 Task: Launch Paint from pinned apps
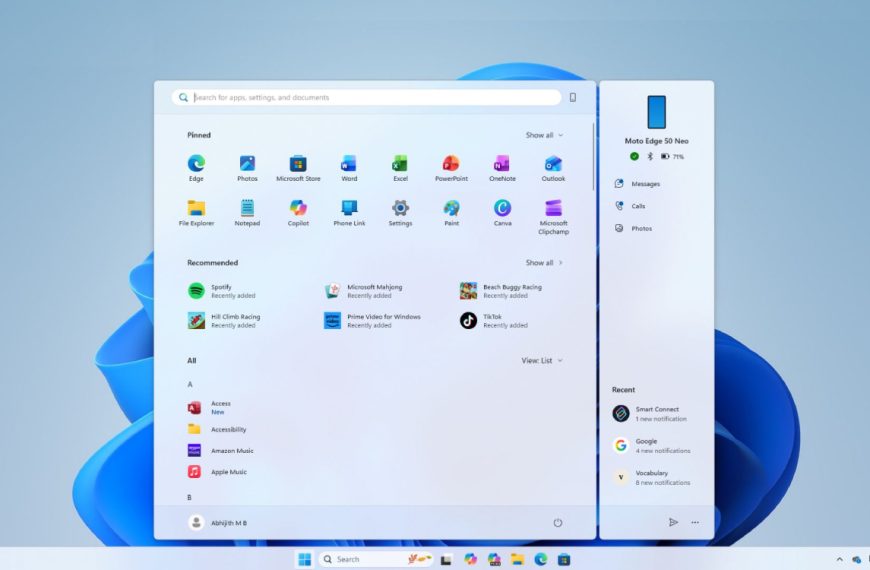tap(451, 213)
